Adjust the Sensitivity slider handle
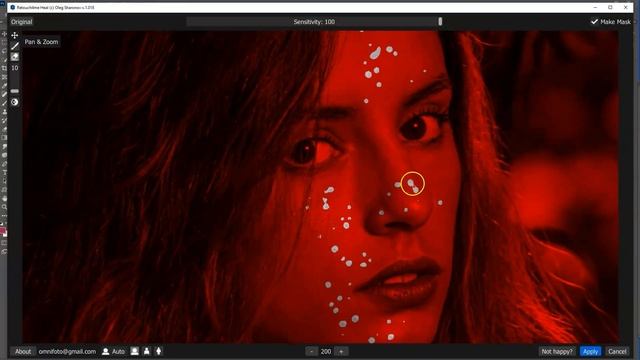640x360 pixels. (x=440, y=22)
